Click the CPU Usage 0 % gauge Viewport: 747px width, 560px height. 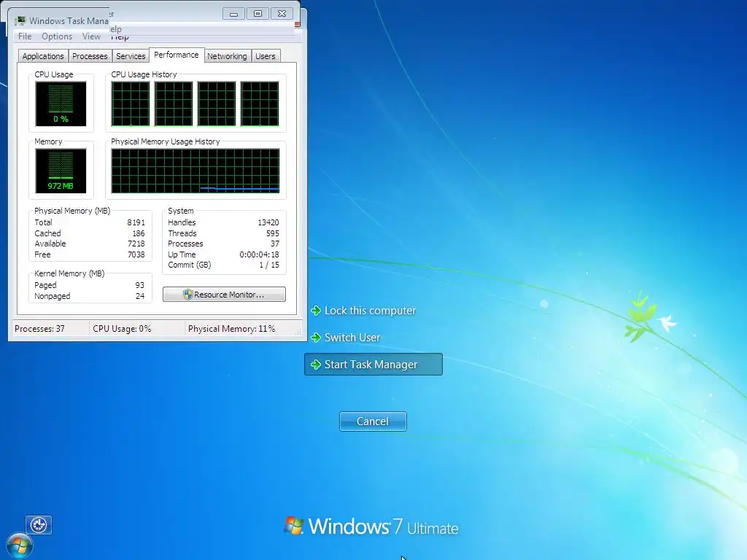pos(61,104)
